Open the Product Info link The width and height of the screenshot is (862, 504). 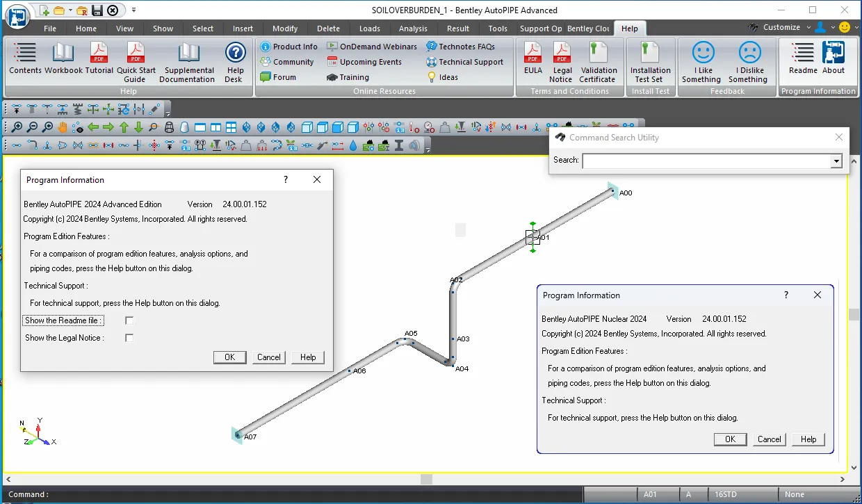[x=289, y=47]
